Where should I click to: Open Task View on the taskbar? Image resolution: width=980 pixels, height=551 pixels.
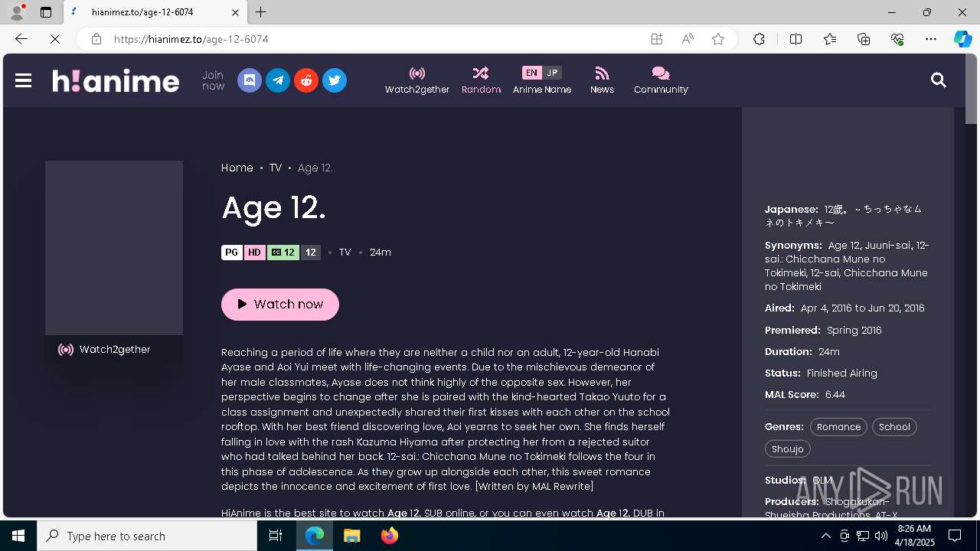[276, 536]
